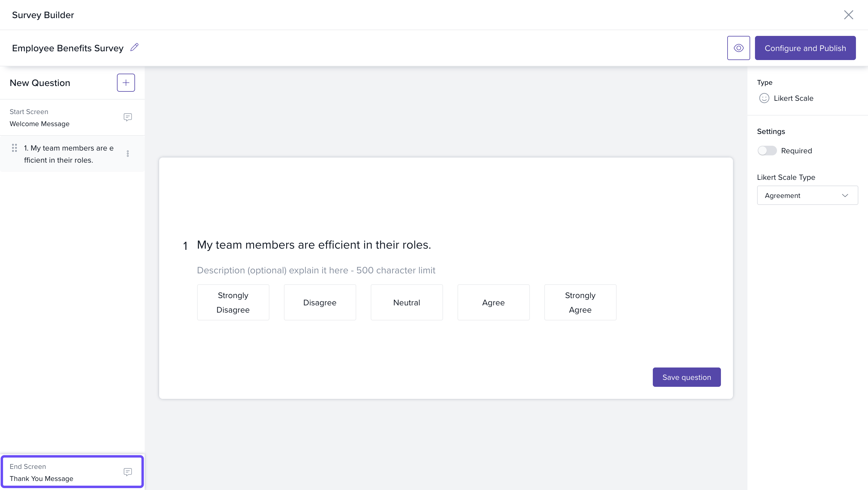Click the pencil icon to rename survey

134,48
